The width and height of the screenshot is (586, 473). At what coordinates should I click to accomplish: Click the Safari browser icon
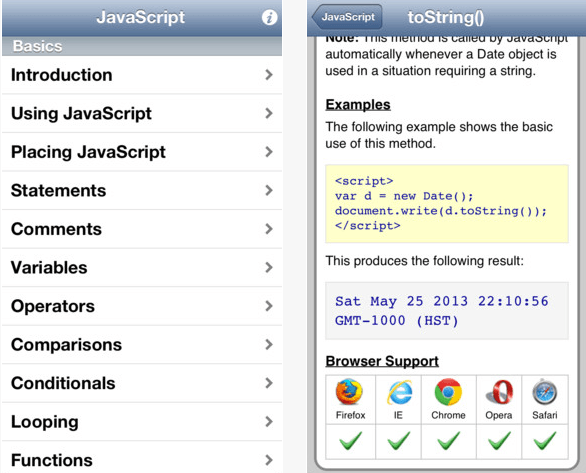(545, 393)
